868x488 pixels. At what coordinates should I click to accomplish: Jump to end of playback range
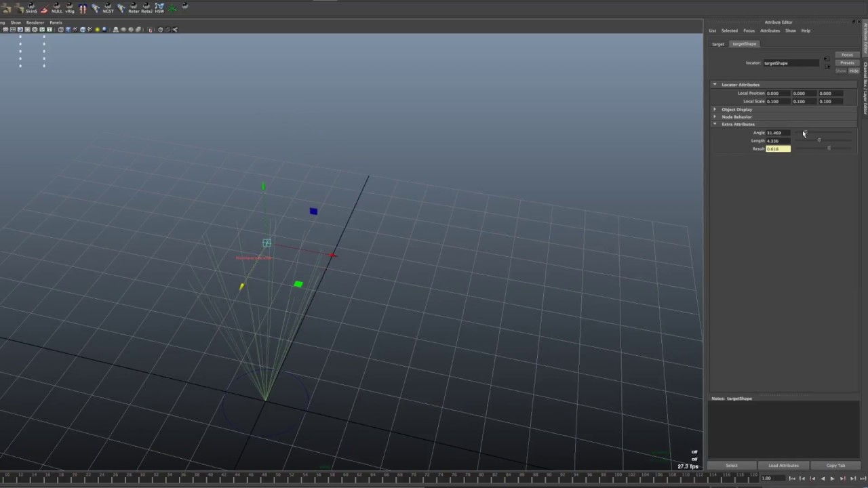863,479
